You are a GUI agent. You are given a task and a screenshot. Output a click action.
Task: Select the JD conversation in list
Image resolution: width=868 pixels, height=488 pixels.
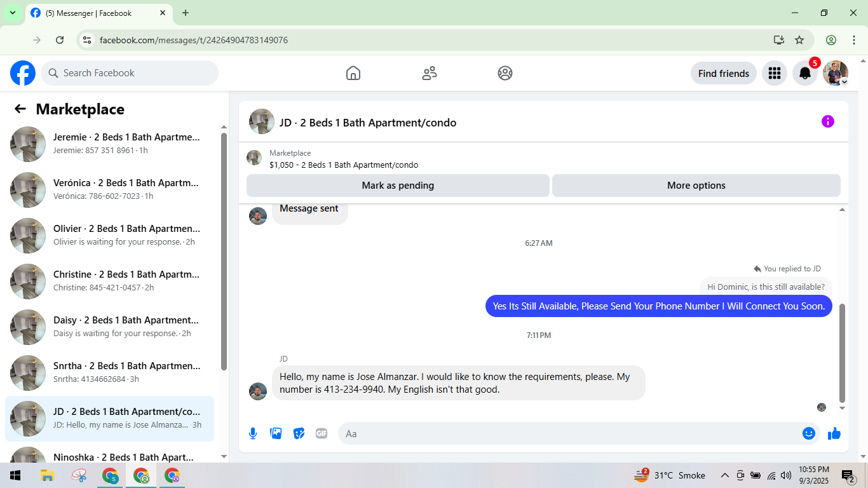pyautogui.click(x=109, y=419)
